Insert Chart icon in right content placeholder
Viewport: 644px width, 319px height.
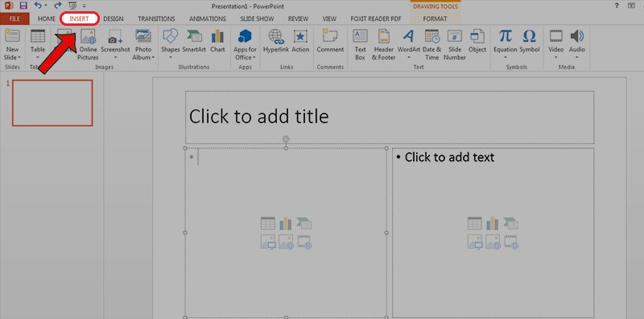pyautogui.click(x=493, y=223)
